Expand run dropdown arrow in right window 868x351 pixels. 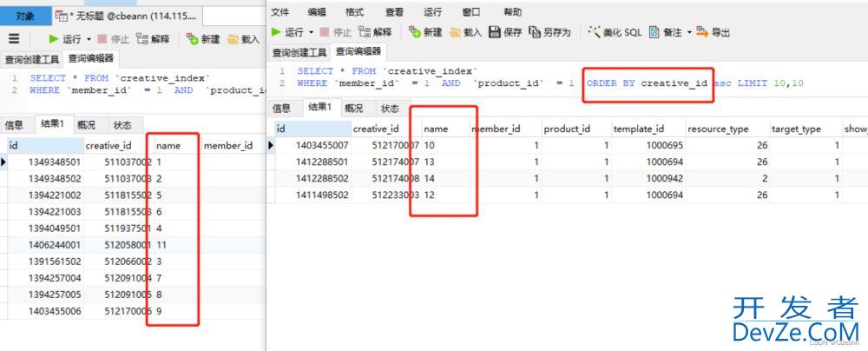tap(311, 32)
